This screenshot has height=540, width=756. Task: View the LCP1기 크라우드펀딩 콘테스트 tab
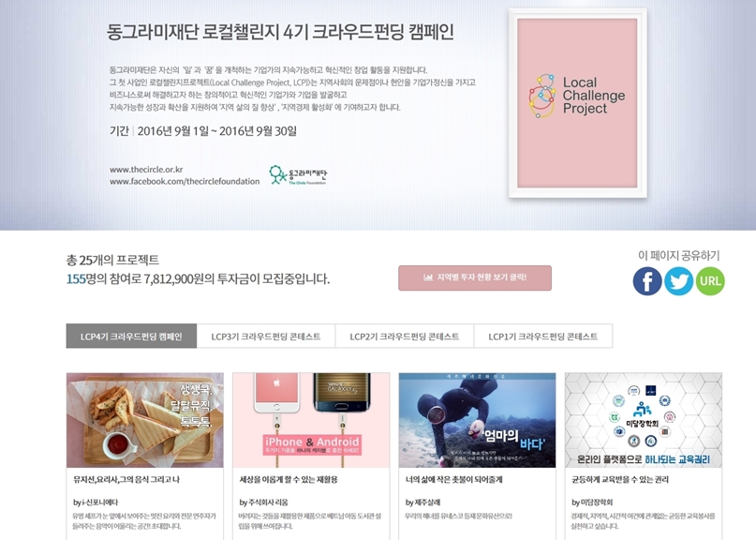543,336
